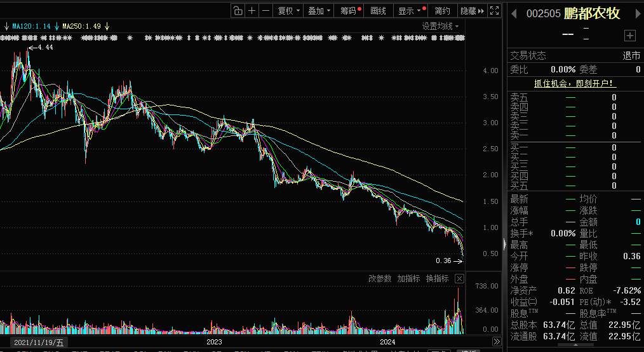Click the bottom-right double-arrow scroll icon

click(497, 342)
